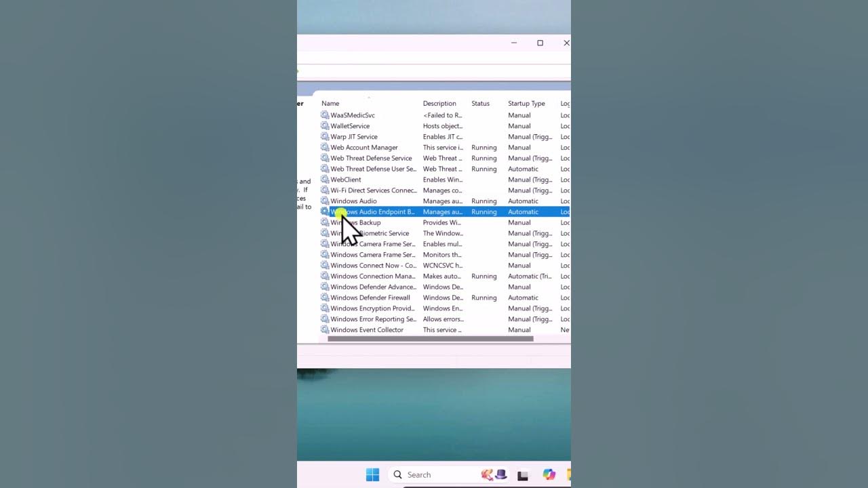Click the Windows Error Reporting Se... icon

pos(325,319)
